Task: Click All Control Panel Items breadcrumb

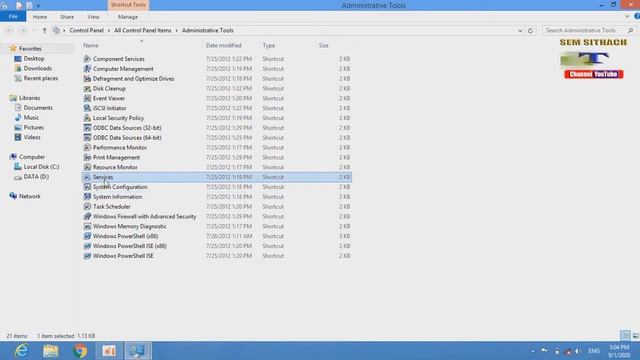Action: pos(142,30)
